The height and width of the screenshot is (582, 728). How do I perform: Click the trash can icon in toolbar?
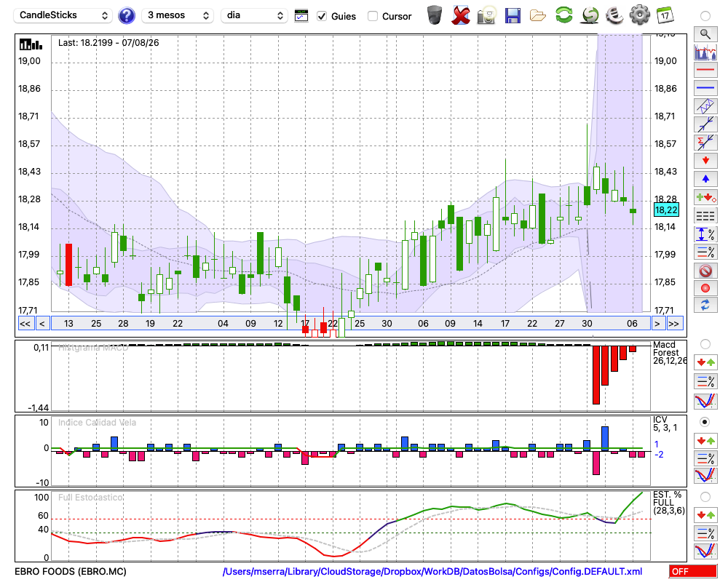pos(435,15)
